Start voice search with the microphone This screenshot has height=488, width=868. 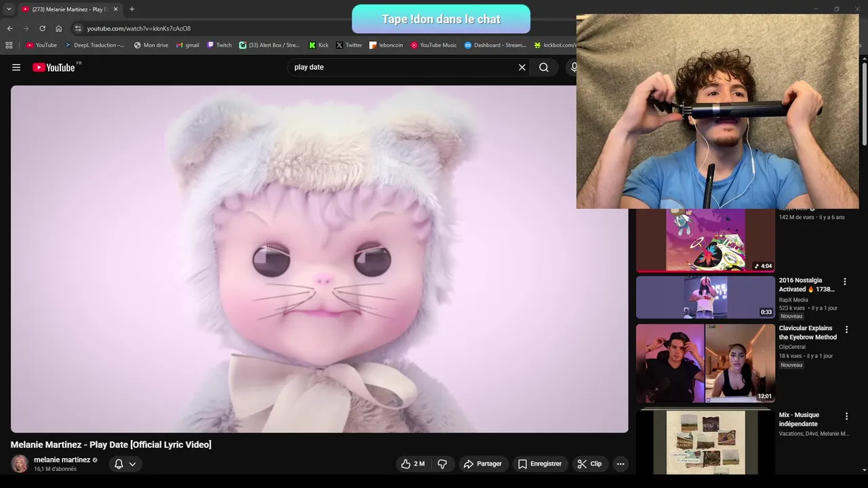[573, 67]
